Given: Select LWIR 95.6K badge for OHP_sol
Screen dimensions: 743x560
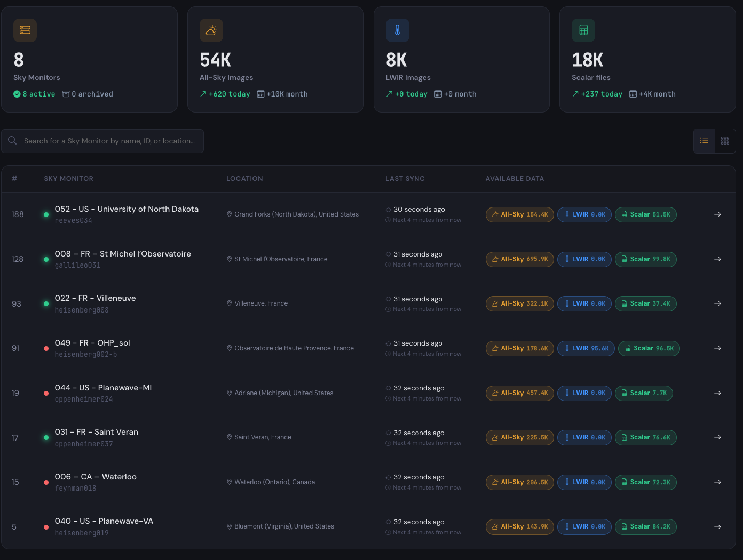Looking at the screenshot, I should (586, 348).
